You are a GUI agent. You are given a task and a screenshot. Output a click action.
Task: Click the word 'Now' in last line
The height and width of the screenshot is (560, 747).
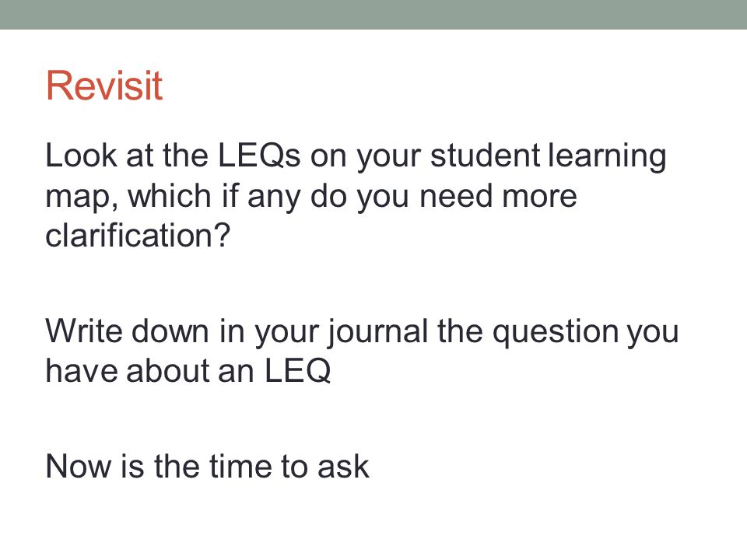79,466
